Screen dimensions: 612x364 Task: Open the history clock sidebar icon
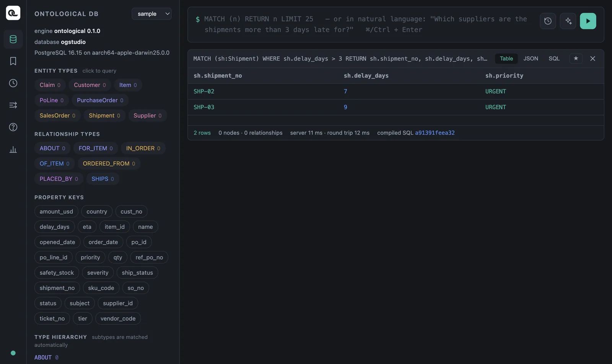(x=13, y=83)
